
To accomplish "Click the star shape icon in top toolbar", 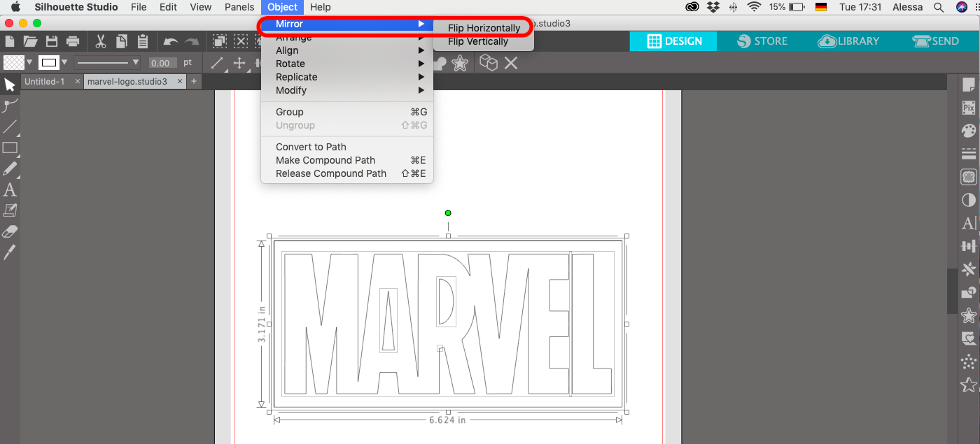I will point(460,64).
